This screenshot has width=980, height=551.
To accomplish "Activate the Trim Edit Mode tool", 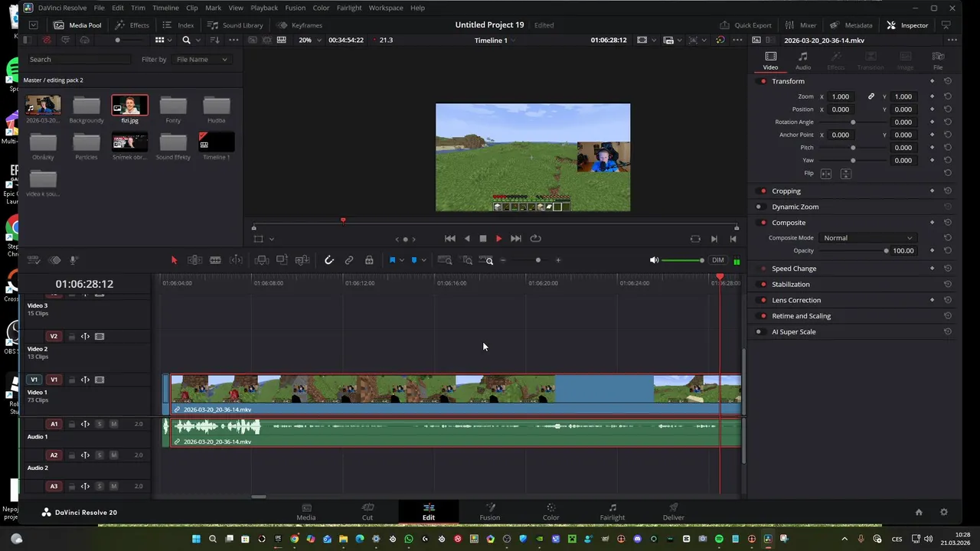I will (194, 260).
